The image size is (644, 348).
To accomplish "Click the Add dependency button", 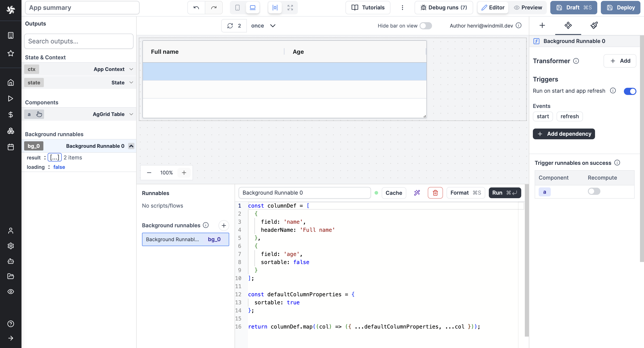I will click(x=563, y=134).
